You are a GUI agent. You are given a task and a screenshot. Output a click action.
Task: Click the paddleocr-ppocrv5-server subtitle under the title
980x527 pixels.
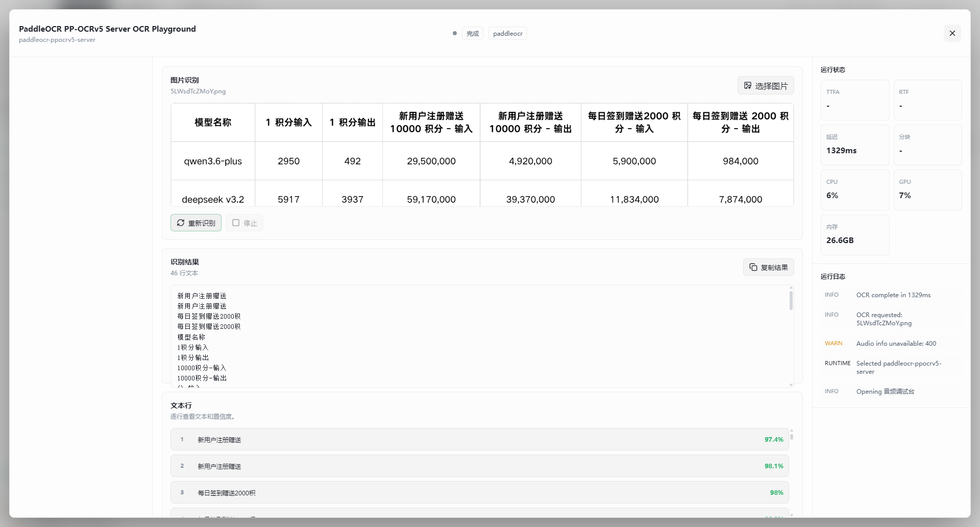pos(57,40)
